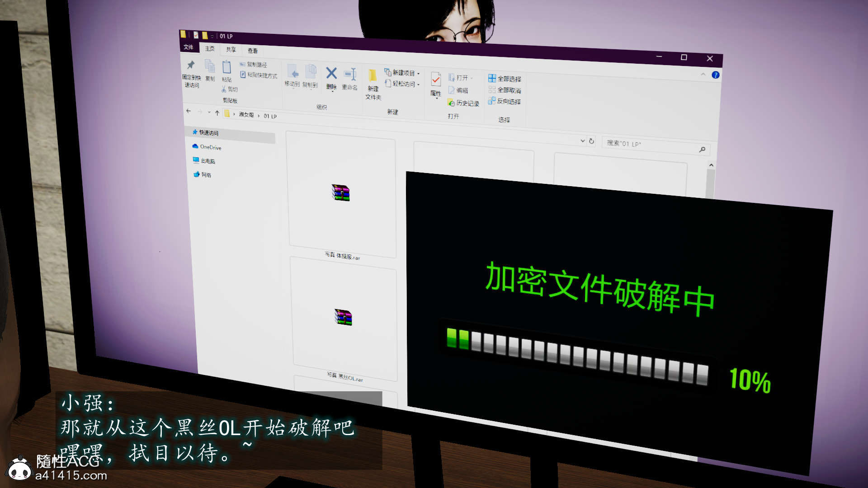Click the Rename icon
868x488 pixels.
click(350, 75)
